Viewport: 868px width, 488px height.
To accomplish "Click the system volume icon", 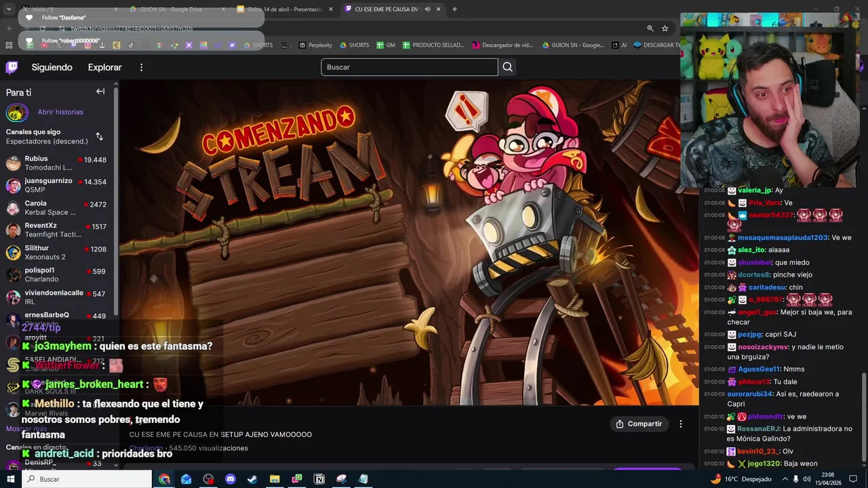I will pyautogui.click(x=808, y=479).
